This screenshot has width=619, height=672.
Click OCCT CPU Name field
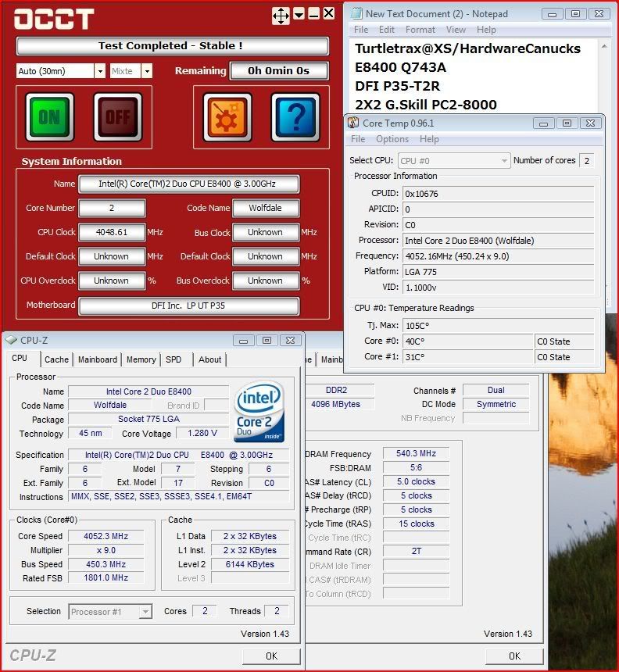click(x=188, y=184)
